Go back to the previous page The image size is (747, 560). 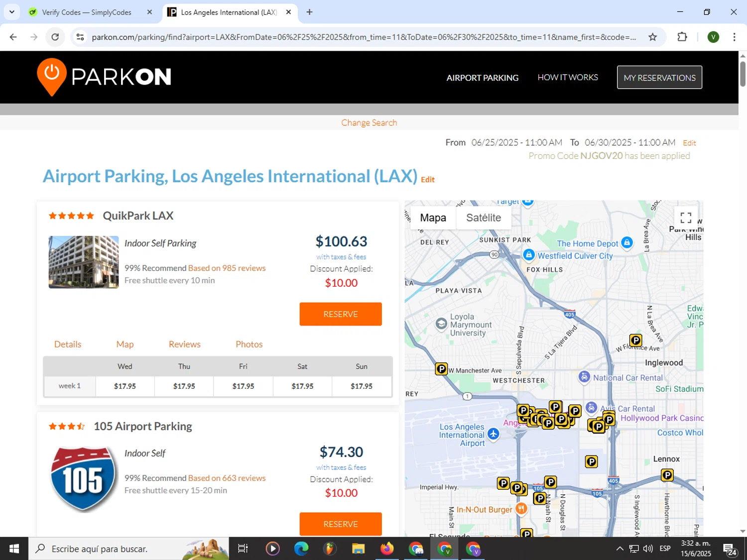click(13, 37)
